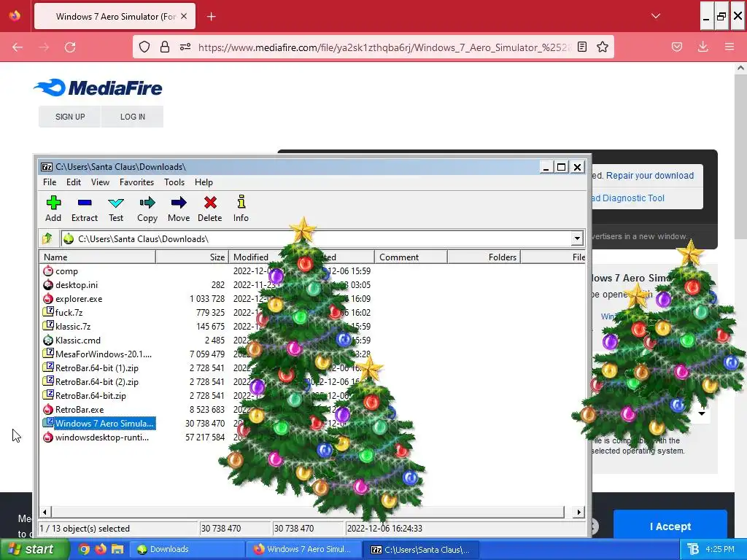Switch to the Downloads taskbar window

(186, 549)
